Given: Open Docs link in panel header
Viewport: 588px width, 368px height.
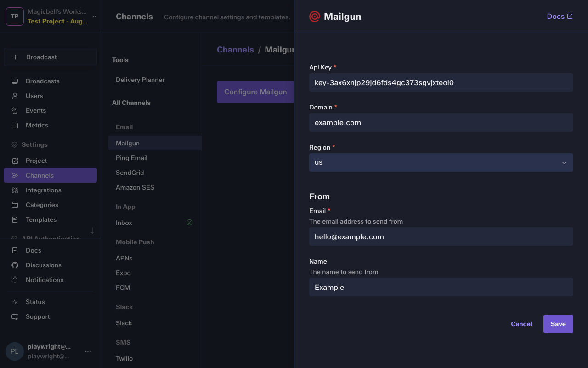Looking at the screenshot, I should click(x=560, y=17).
